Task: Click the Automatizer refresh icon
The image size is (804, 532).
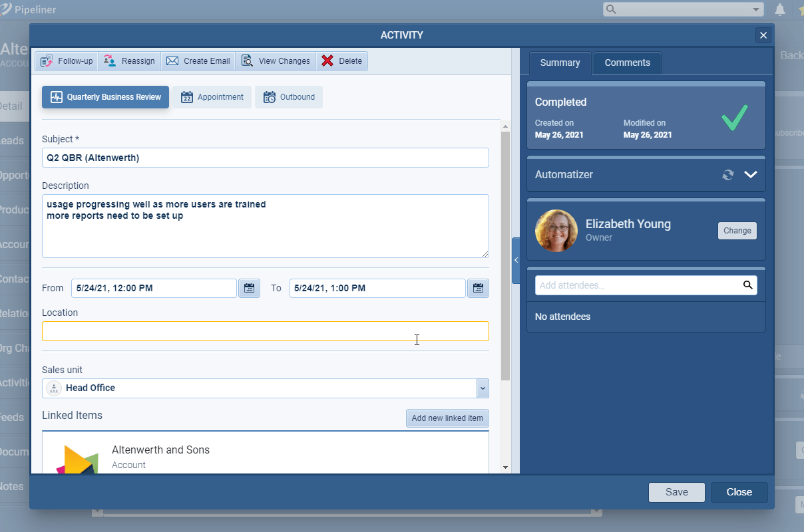Action: (x=728, y=175)
